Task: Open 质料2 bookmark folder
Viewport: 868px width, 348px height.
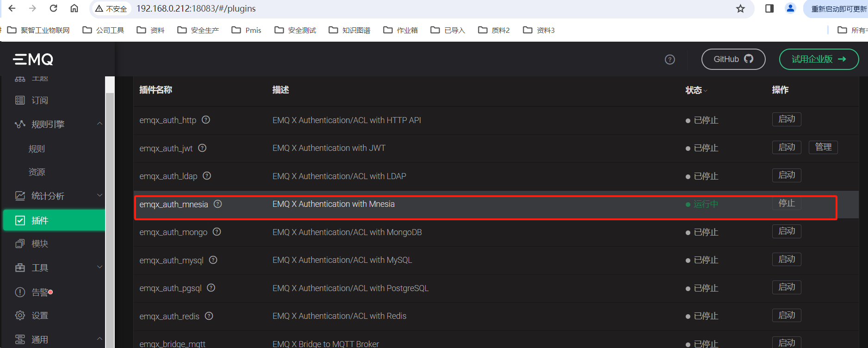Action: [494, 30]
